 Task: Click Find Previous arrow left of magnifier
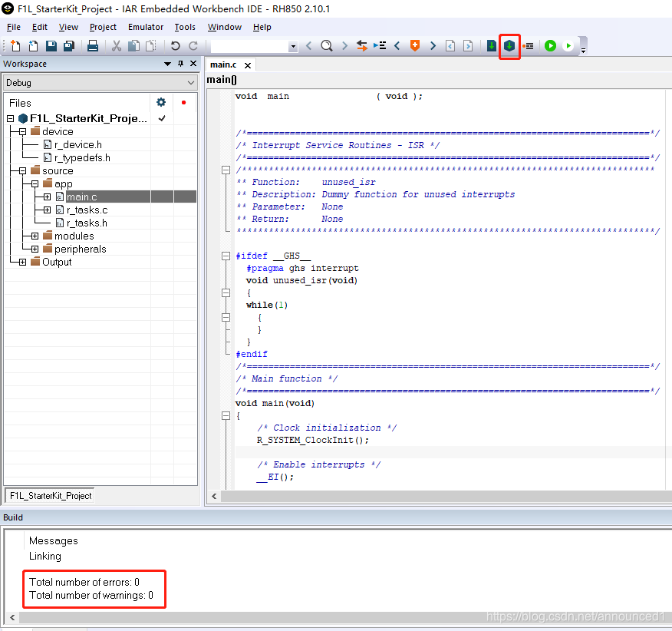pyautogui.click(x=308, y=45)
